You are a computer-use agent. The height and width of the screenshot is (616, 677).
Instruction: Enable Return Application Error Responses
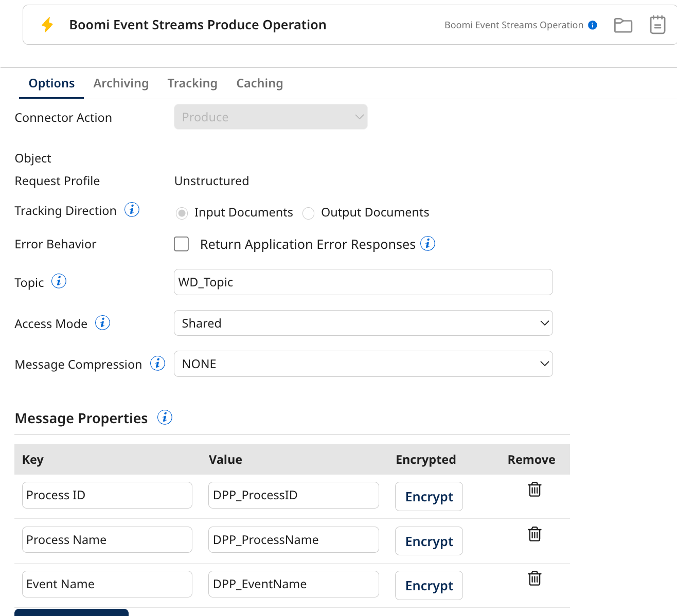tap(181, 244)
